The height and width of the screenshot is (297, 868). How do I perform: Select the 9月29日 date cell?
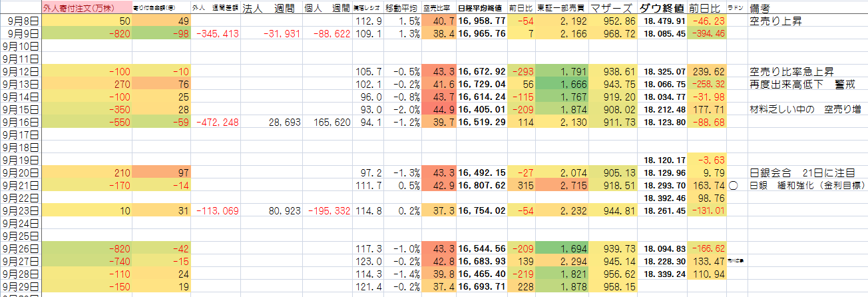point(21,286)
